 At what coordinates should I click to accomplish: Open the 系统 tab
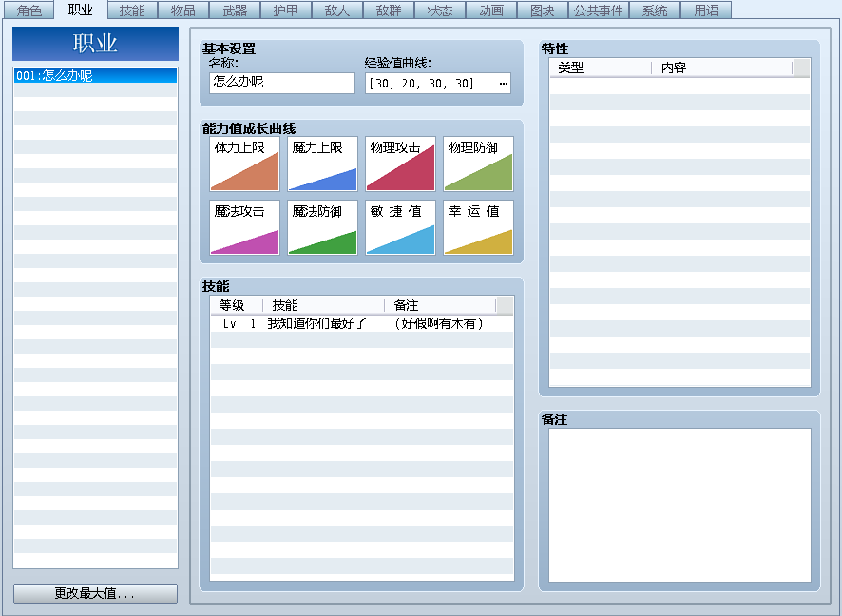click(655, 10)
